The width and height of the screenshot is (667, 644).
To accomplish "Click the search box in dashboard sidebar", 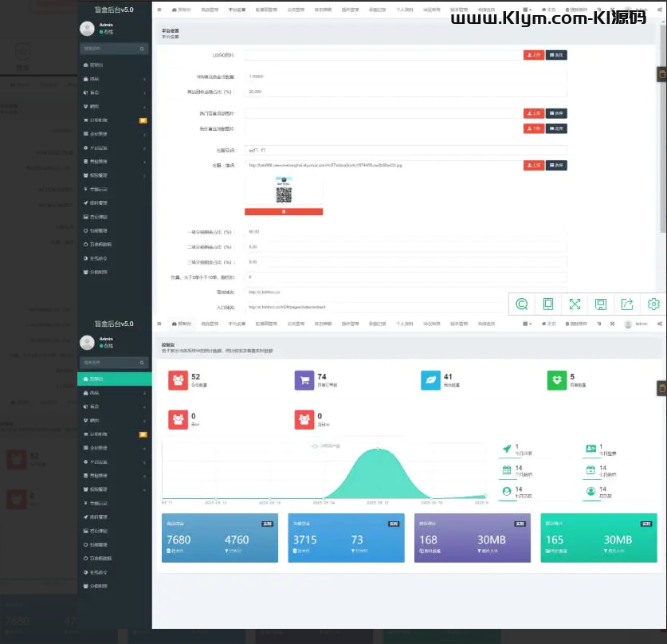I will (x=114, y=363).
